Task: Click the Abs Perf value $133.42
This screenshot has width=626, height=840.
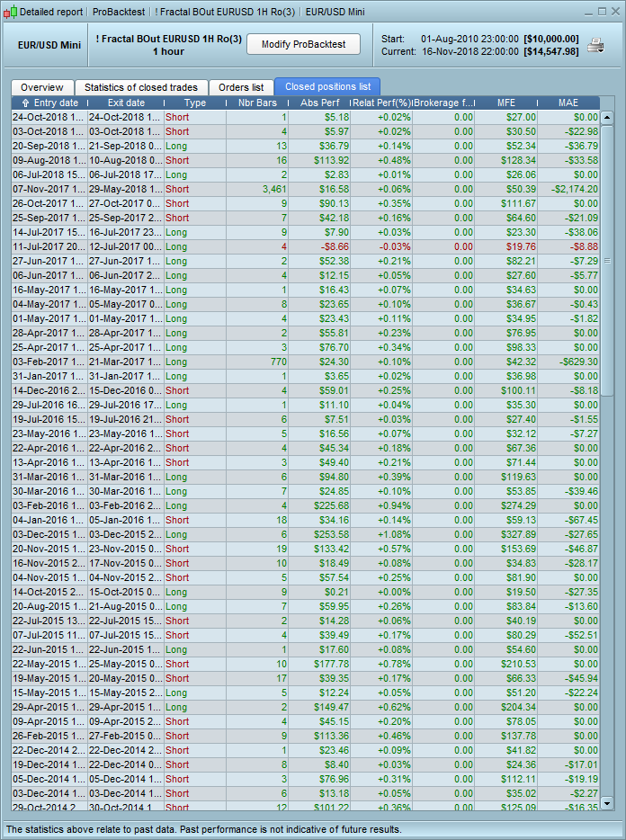Action: (331, 550)
